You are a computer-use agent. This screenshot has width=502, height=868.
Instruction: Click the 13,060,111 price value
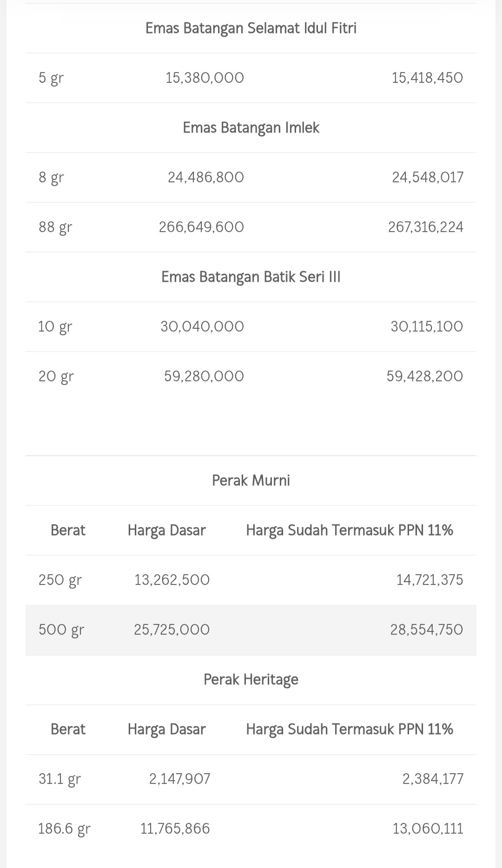pos(428,828)
